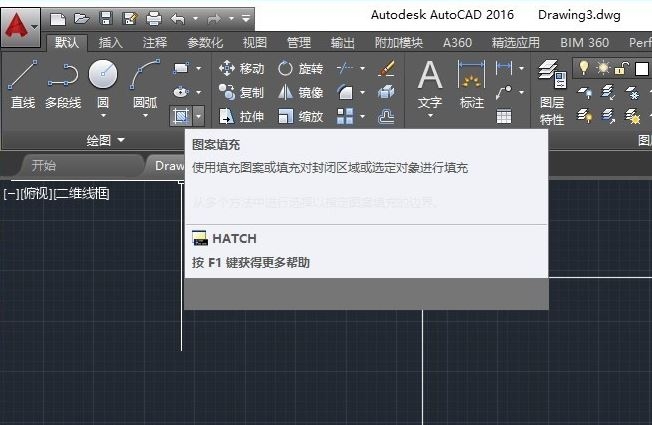Click the Erase icon
The height and width of the screenshot is (425, 652).
(x=386, y=68)
